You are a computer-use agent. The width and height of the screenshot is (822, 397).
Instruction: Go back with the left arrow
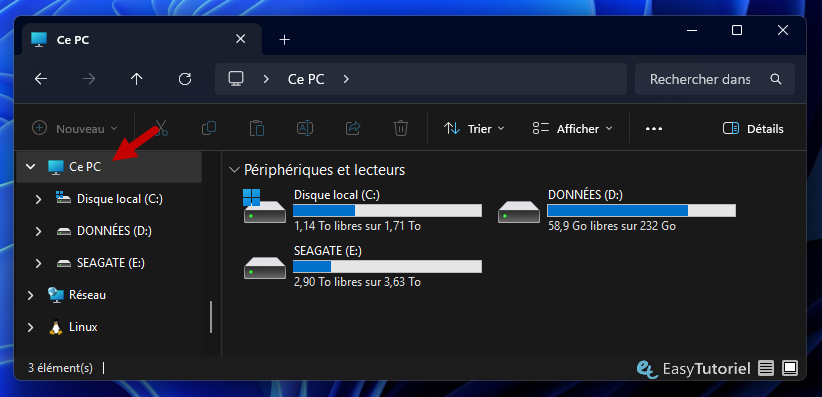coord(41,79)
